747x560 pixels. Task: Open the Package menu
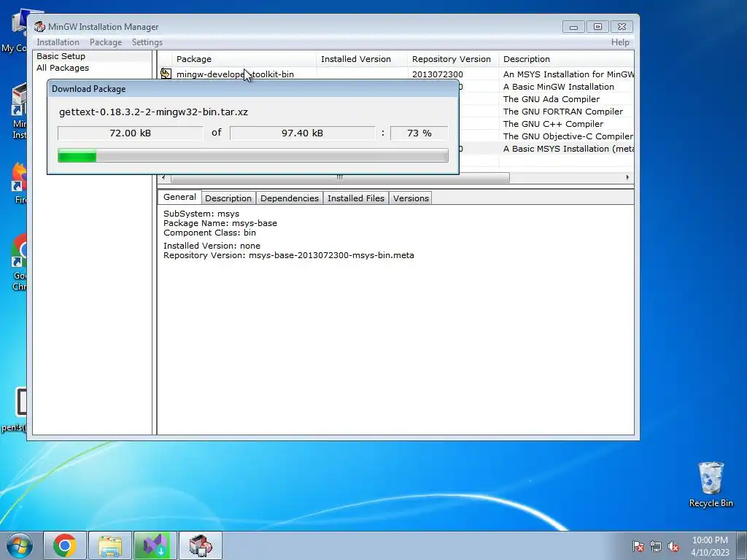[x=106, y=42]
